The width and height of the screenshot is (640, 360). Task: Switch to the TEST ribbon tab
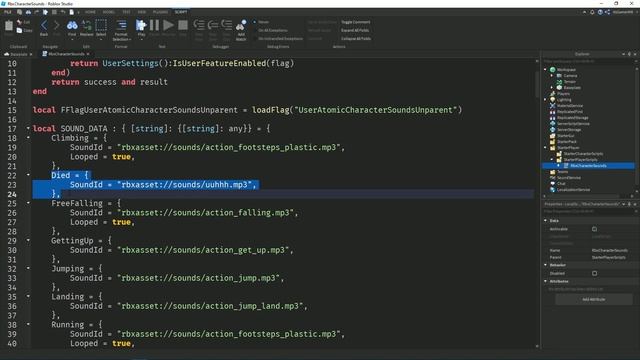click(x=127, y=12)
